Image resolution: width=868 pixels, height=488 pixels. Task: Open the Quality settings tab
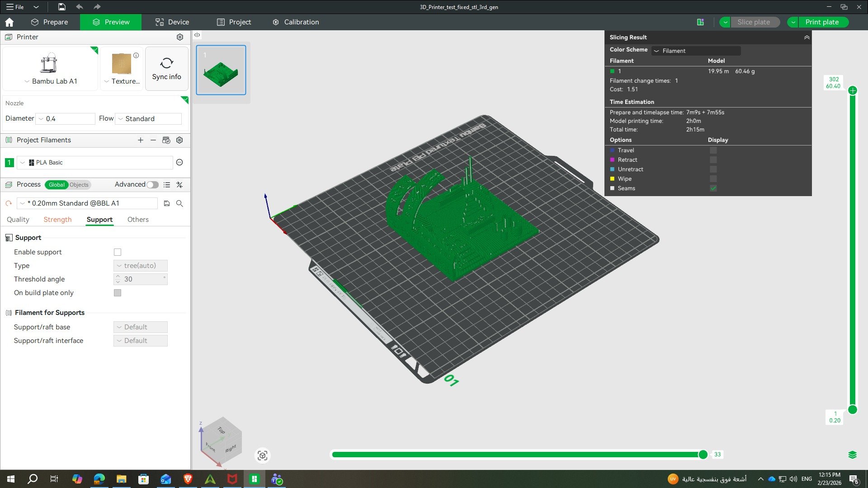click(18, 220)
